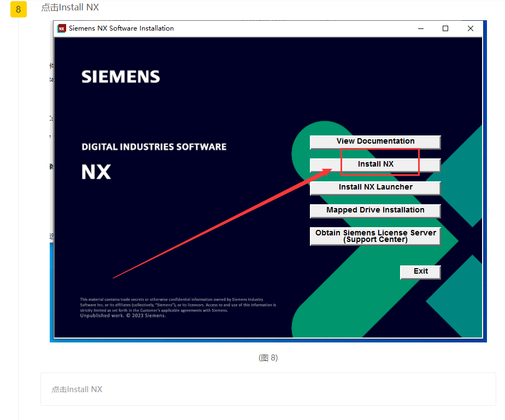Choose Mapped Drive Installation
The height and width of the screenshot is (420, 505).
point(375,210)
